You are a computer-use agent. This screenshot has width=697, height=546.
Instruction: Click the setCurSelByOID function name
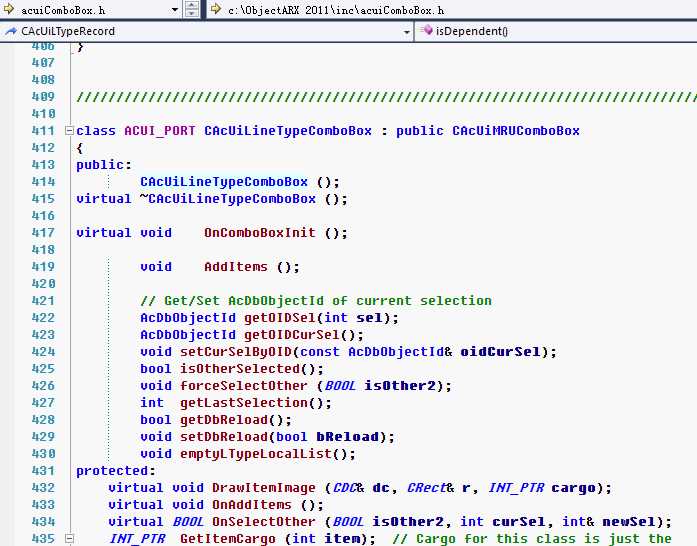pyautogui.click(x=236, y=352)
